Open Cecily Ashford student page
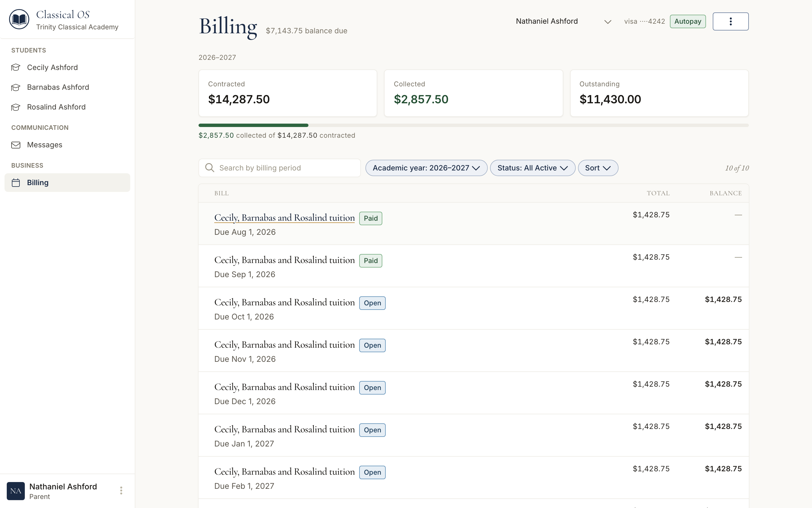Screen dimensions: 812x508 pyautogui.click(x=67, y=67)
